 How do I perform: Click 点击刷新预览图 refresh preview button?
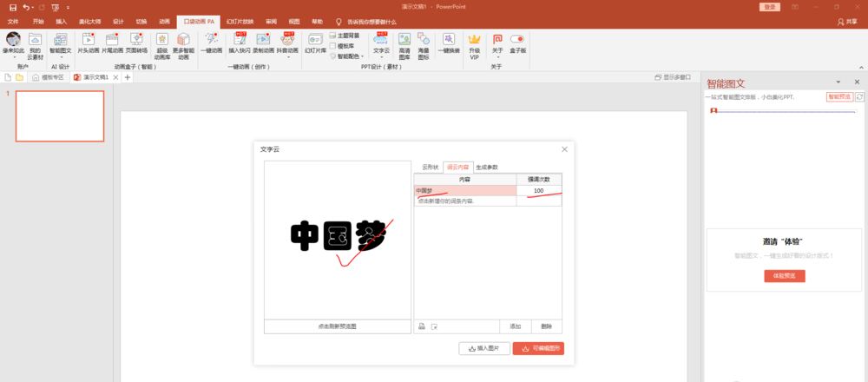click(x=337, y=326)
